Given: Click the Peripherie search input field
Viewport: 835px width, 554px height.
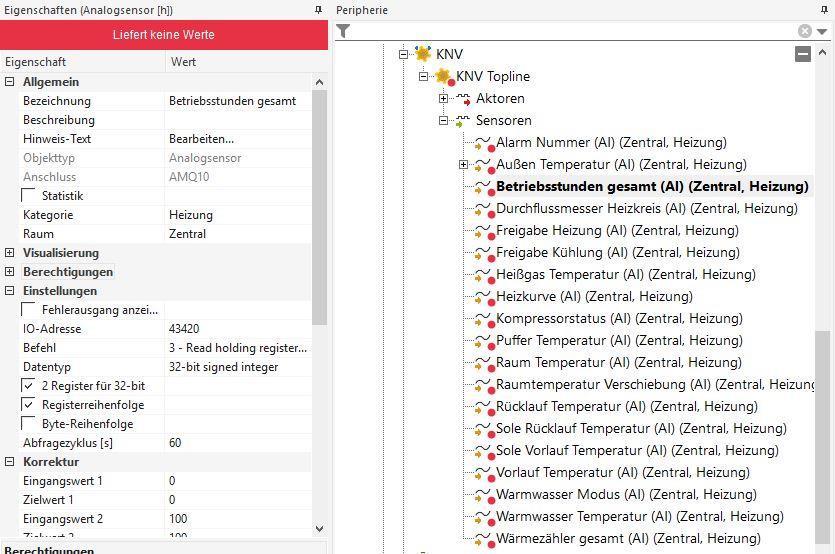Looking at the screenshot, I should click(x=574, y=31).
